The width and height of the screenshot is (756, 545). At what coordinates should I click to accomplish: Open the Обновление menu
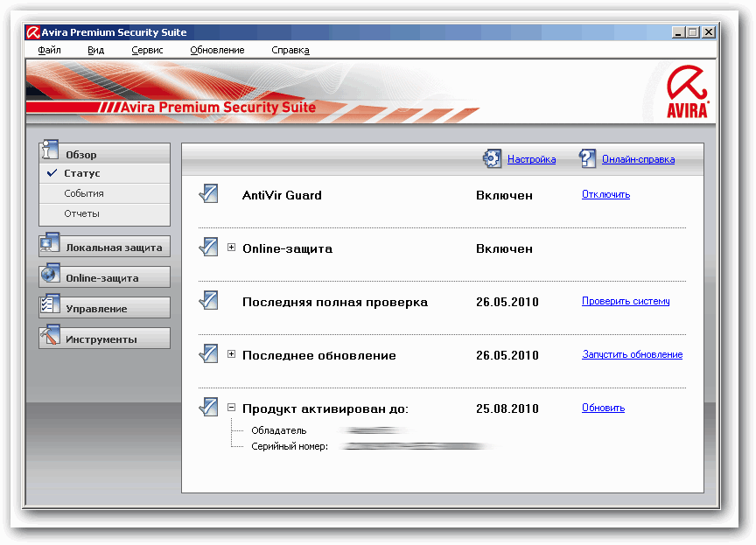[x=217, y=50]
